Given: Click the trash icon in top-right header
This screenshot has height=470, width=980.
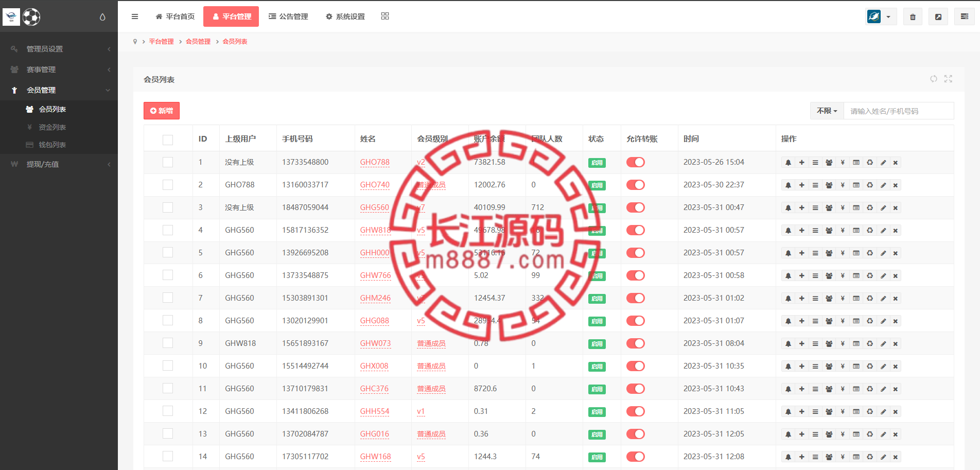Looking at the screenshot, I should coord(913,17).
